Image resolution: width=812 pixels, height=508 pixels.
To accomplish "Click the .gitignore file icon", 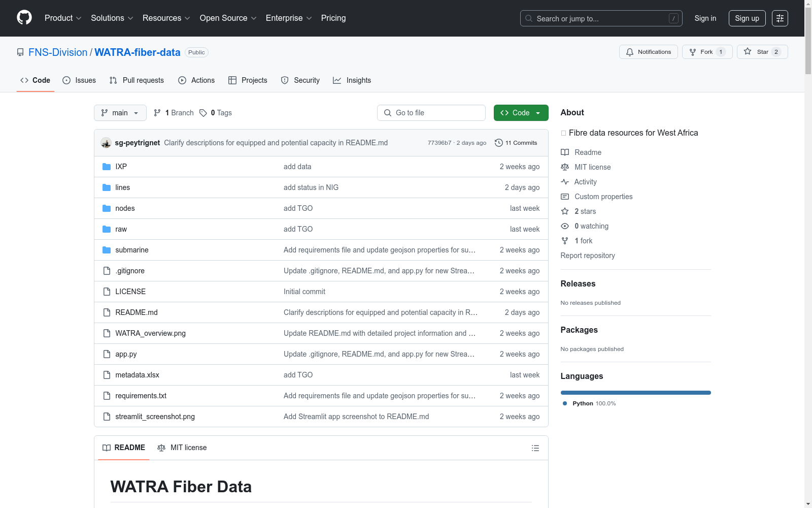I will click(107, 271).
